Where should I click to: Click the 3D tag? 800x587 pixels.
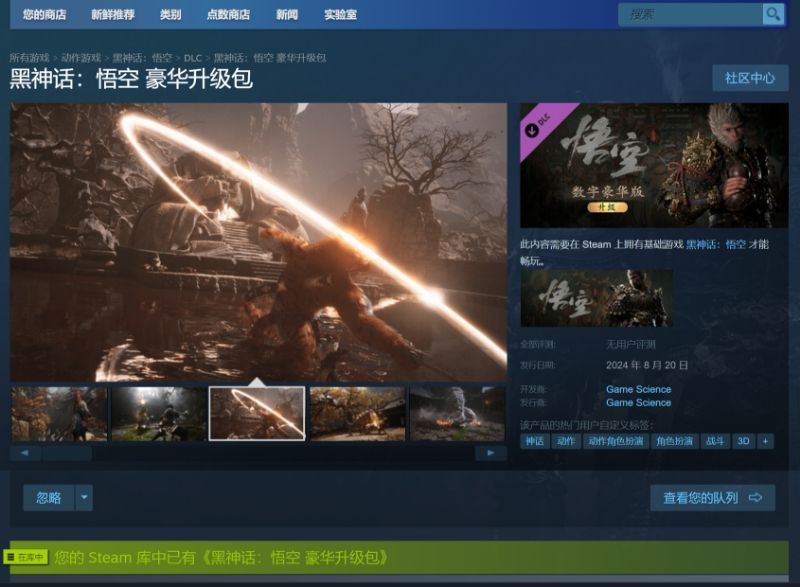point(743,441)
